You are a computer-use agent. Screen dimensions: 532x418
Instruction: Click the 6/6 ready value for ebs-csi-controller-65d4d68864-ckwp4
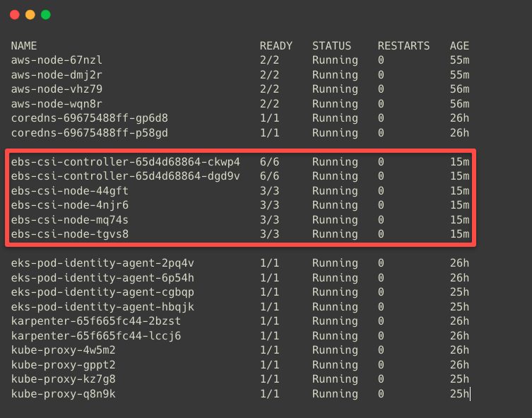pyautogui.click(x=269, y=162)
